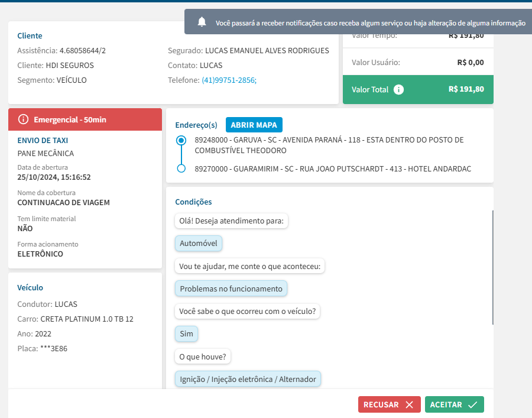Click the ENVIO DE TAXI heading

click(x=43, y=141)
